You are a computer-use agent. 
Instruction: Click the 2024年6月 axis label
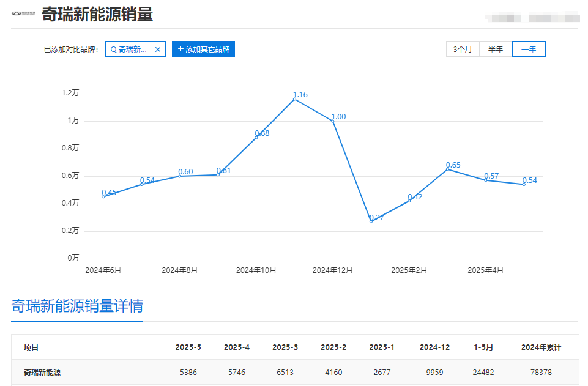pyautogui.click(x=103, y=270)
